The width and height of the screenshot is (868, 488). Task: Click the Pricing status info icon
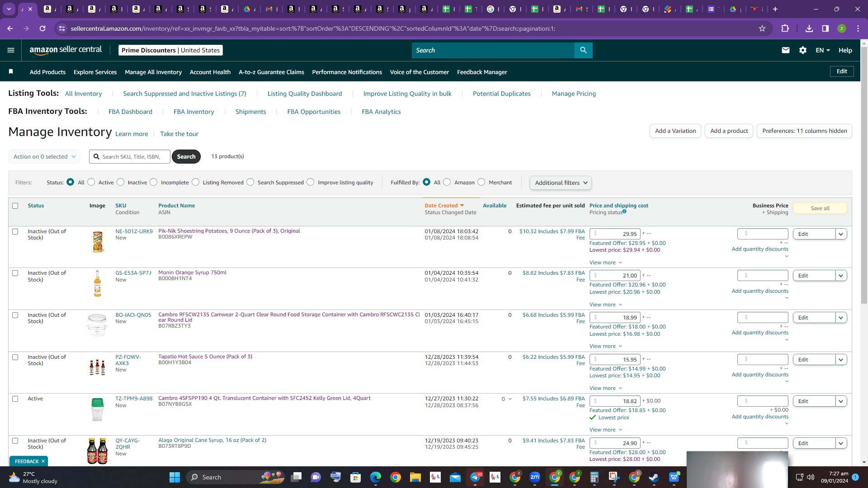pos(624,211)
